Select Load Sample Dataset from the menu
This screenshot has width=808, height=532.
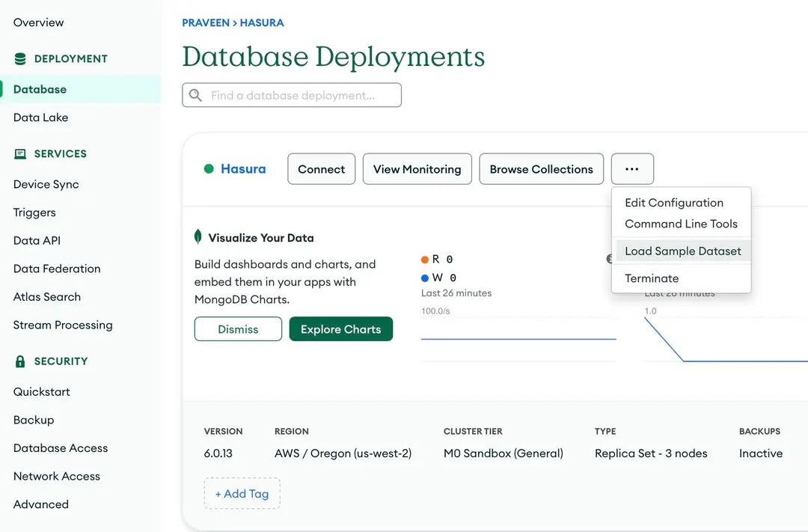[682, 251]
